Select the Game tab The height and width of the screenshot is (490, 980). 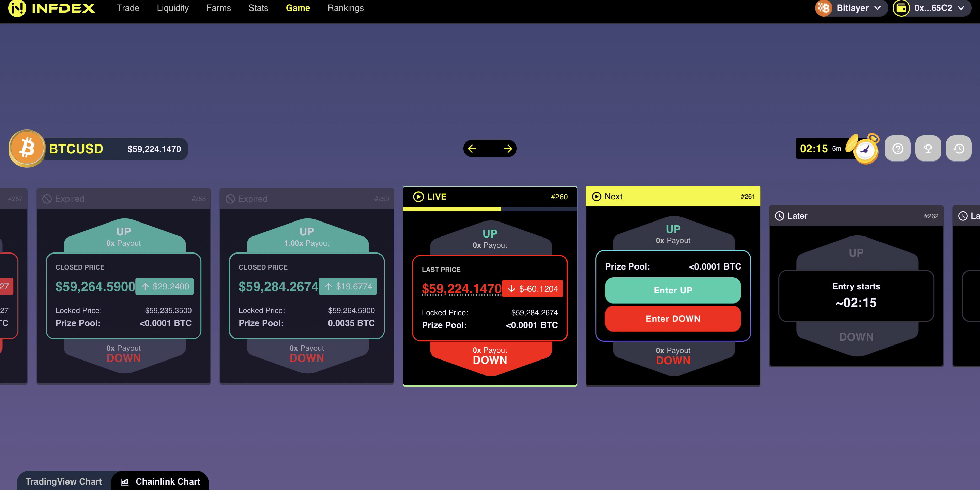tap(298, 8)
